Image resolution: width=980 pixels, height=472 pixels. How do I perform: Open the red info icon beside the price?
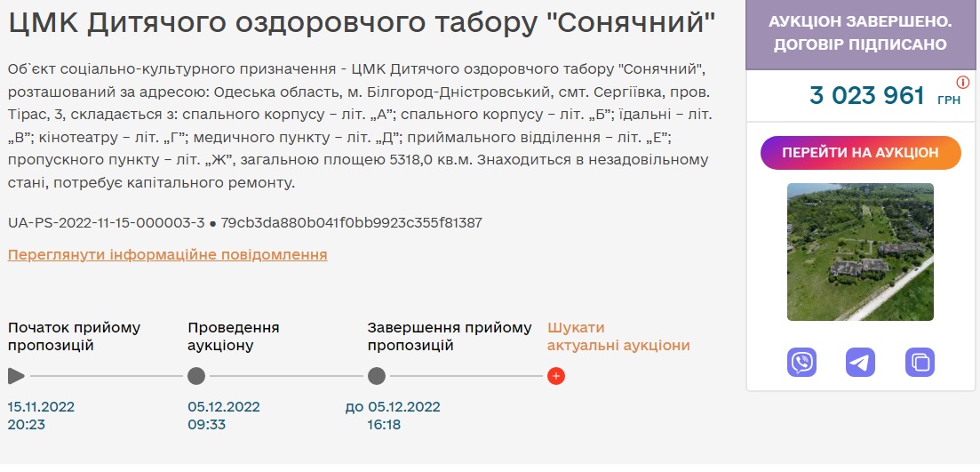pos(962,83)
